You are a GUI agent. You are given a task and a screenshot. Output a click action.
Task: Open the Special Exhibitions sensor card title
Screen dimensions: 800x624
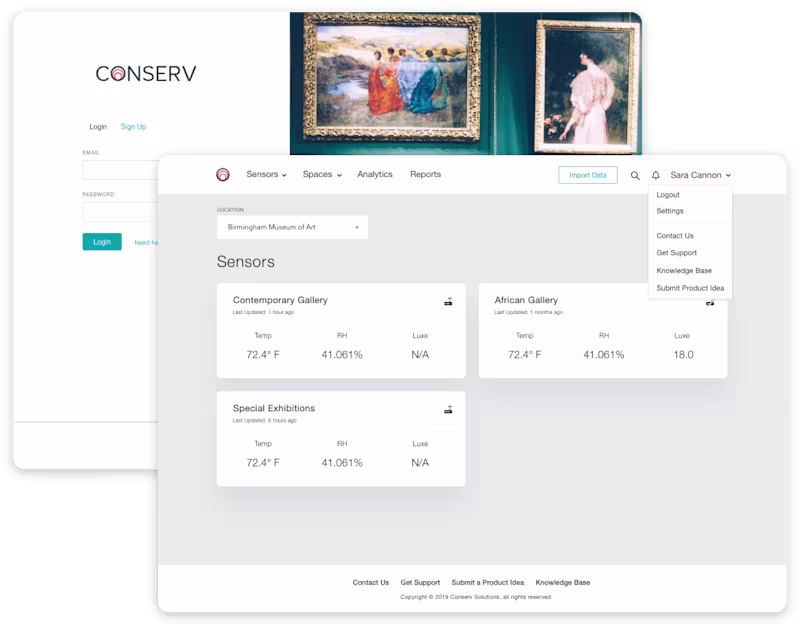click(274, 408)
